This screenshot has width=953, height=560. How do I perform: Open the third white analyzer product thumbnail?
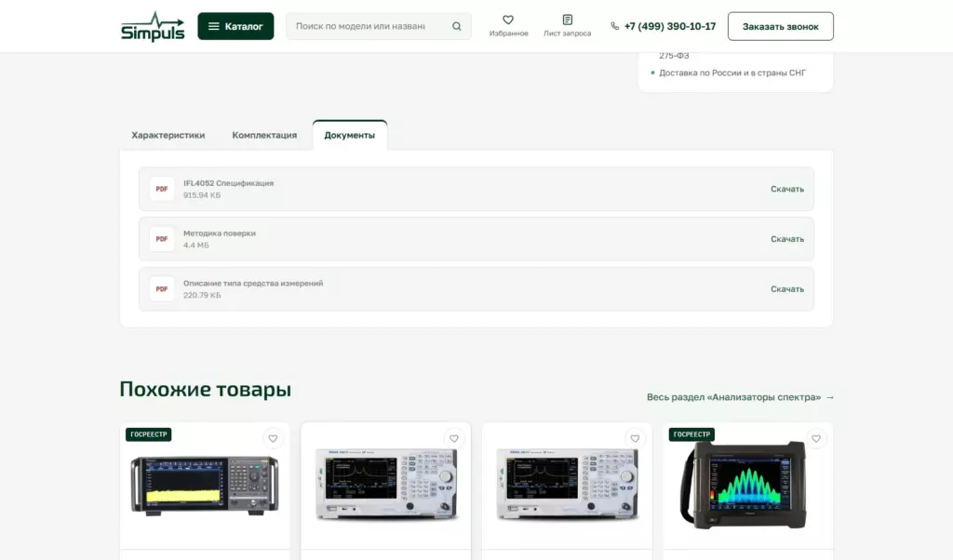tap(567, 484)
